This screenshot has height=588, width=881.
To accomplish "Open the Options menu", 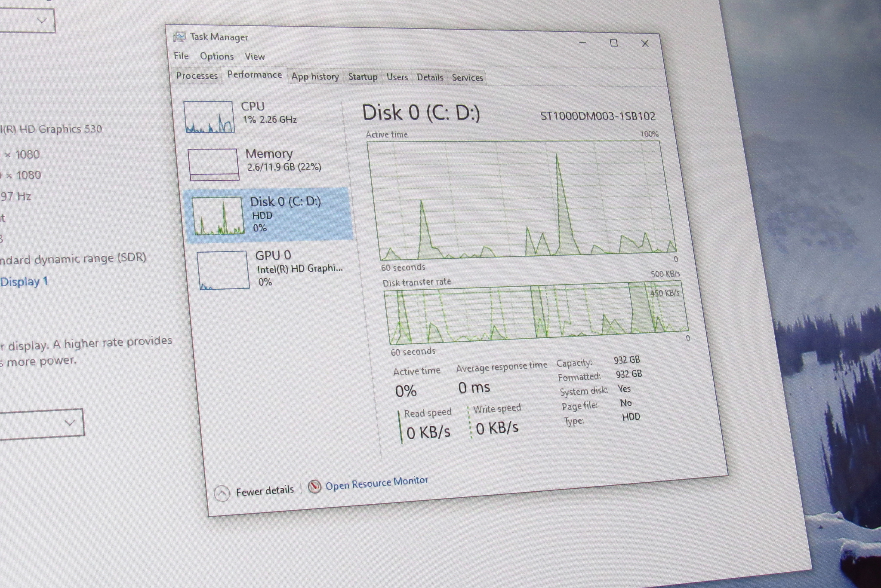I will tap(216, 56).
